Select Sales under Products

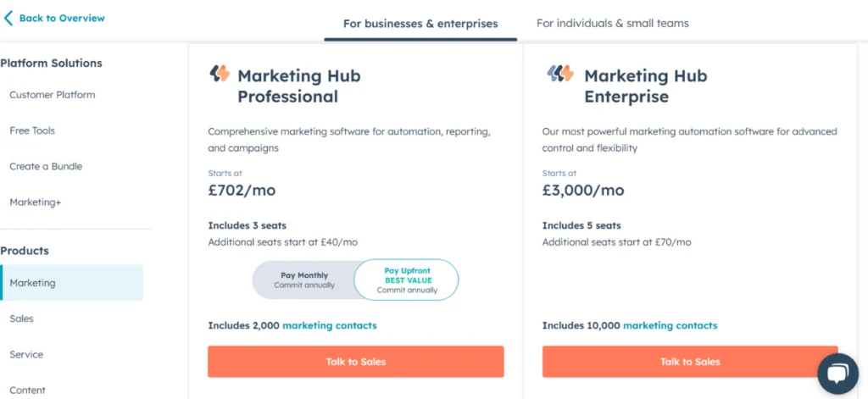point(21,319)
